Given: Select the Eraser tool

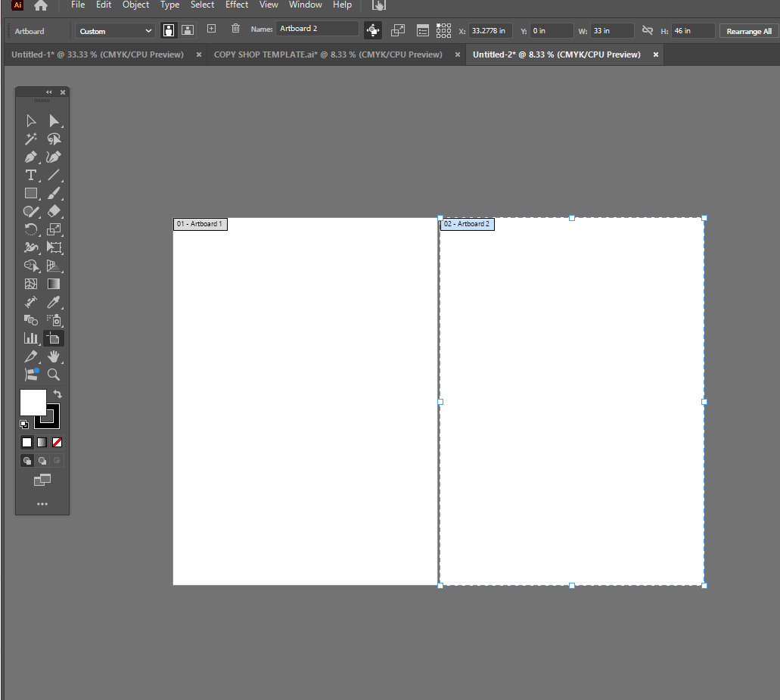Looking at the screenshot, I should pos(54,211).
